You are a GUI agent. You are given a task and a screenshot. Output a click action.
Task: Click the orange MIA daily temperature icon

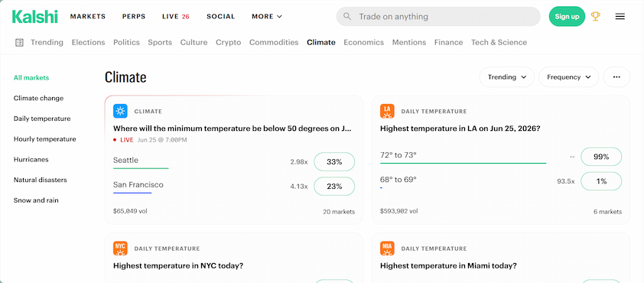(387, 248)
